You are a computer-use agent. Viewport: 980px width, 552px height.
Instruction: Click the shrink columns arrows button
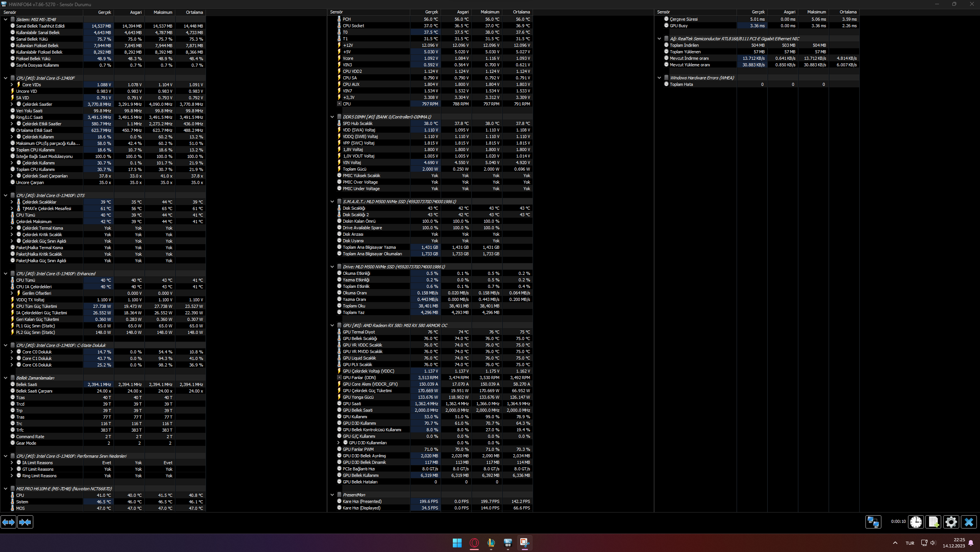coord(25,522)
